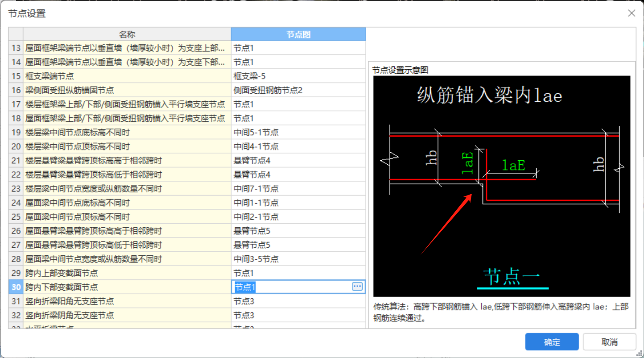Select row 17 楼层框架梁 平行墙支座节点
Viewport: 644px width, 358px height.
pos(127,104)
